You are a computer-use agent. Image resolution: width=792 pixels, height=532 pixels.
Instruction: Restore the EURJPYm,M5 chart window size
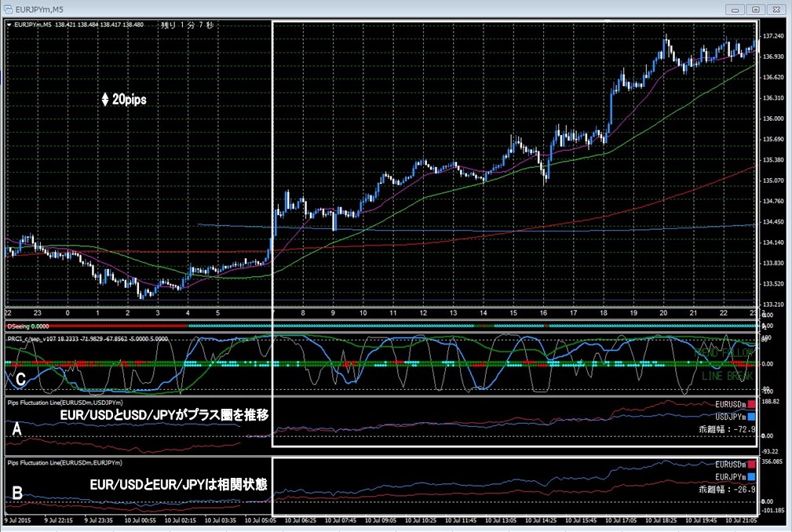[756, 9]
